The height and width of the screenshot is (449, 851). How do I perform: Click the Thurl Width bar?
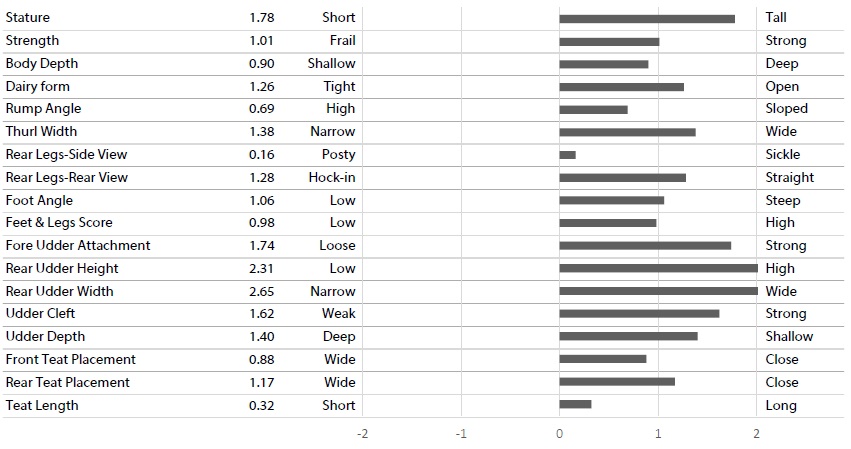coord(627,132)
